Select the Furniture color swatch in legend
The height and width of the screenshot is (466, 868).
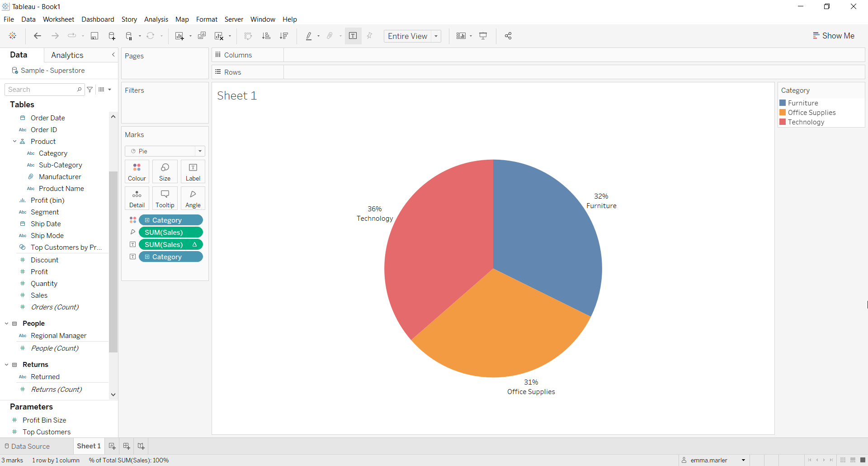(x=783, y=103)
